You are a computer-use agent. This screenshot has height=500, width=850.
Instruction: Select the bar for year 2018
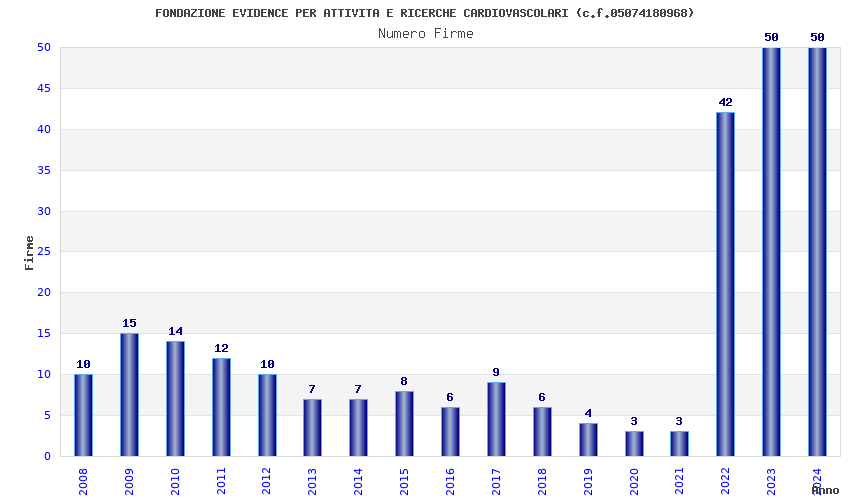click(543, 432)
